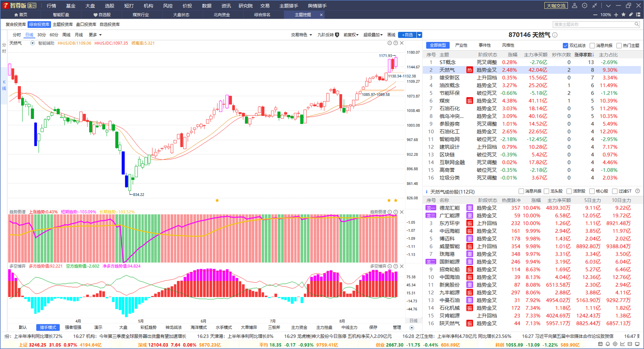Activate the 神龙战法 template at chart bottom
This screenshot has width=644, height=349.
(x=173, y=327)
